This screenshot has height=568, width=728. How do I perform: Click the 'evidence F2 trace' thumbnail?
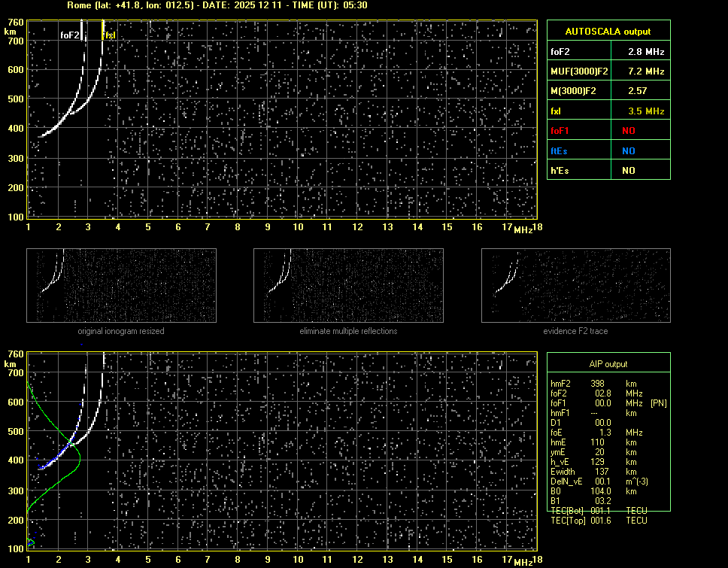(575, 286)
